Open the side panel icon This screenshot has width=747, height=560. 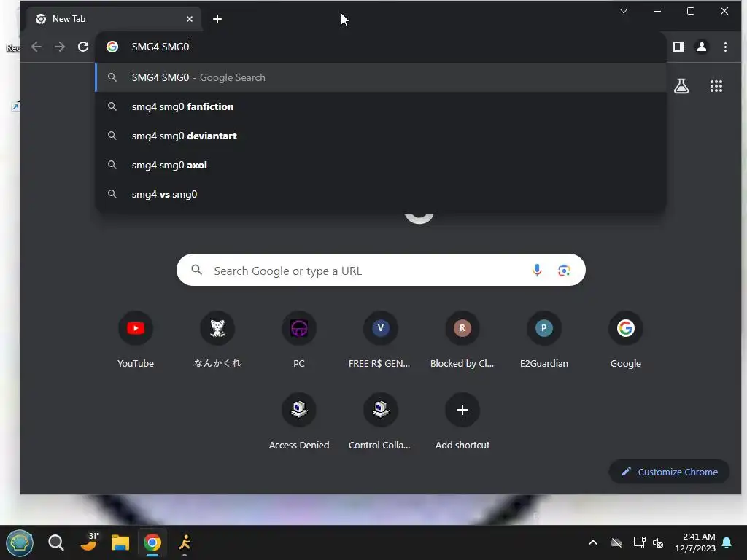[678, 47]
